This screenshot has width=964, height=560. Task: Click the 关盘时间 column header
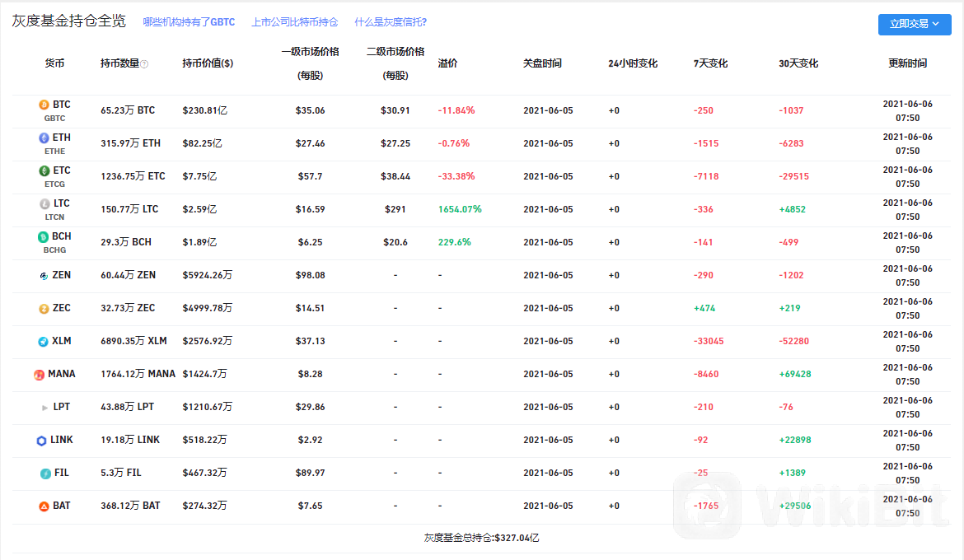pyautogui.click(x=542, y=63)
